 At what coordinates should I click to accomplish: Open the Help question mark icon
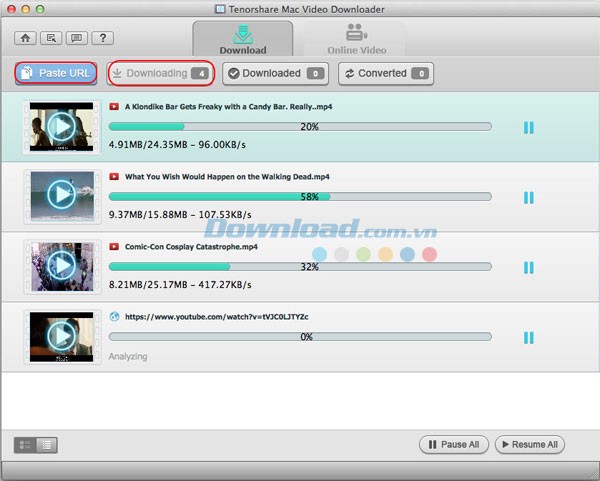[x=103, y=38]
